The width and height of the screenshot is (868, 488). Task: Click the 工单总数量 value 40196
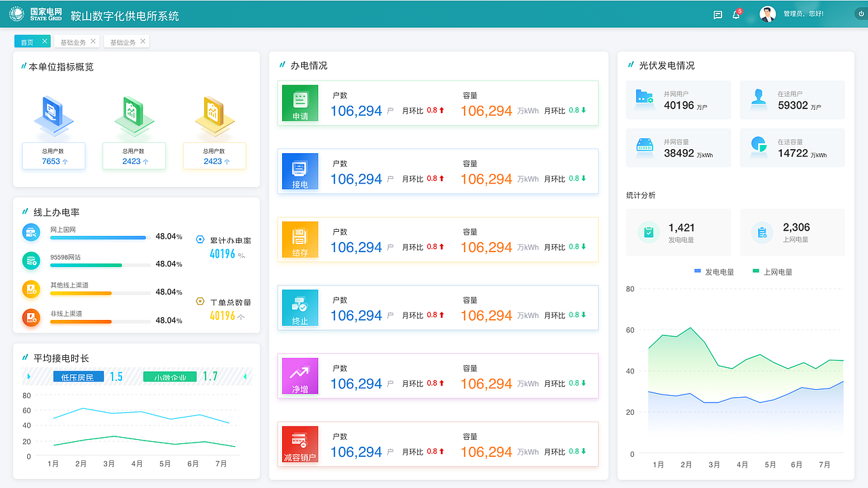222,316
